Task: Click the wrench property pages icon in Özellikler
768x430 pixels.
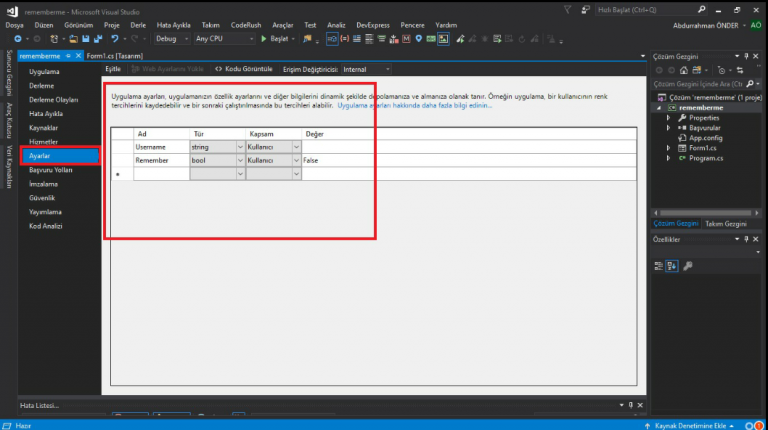Action: tap(688, 266)
